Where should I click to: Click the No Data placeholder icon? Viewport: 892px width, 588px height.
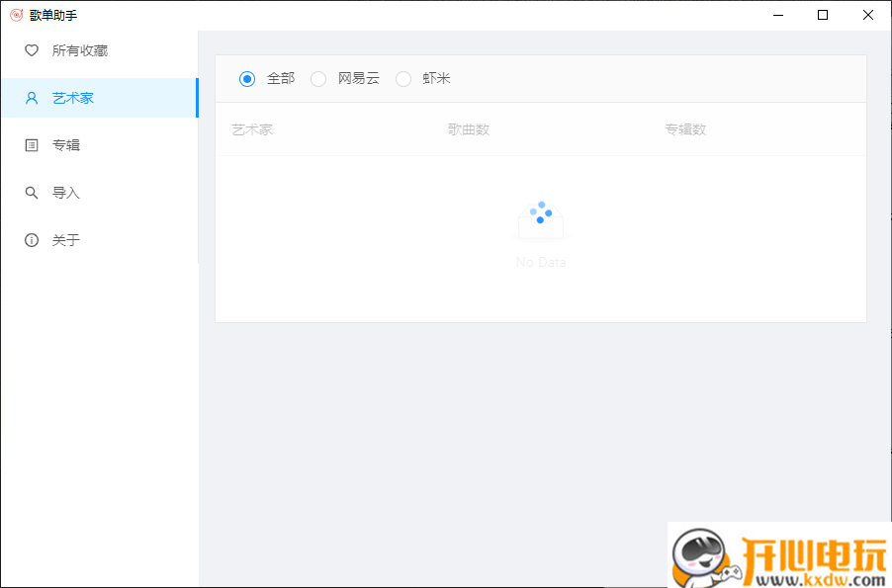[x=540, y=217]
